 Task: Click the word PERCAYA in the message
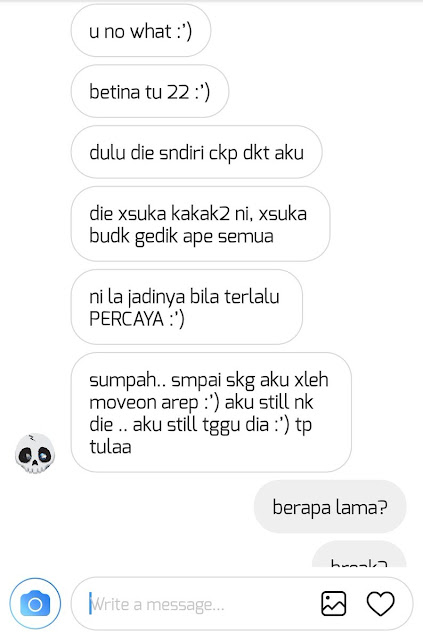point(127,318)
